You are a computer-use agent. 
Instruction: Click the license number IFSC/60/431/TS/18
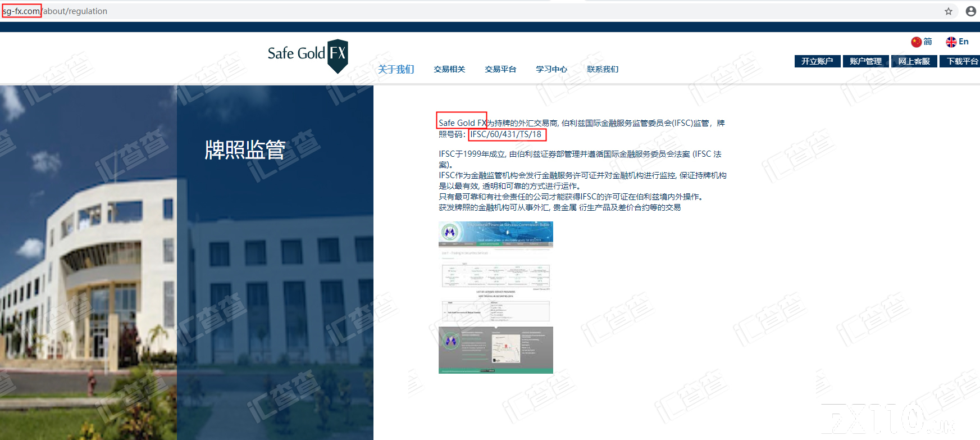pos(506,134)
